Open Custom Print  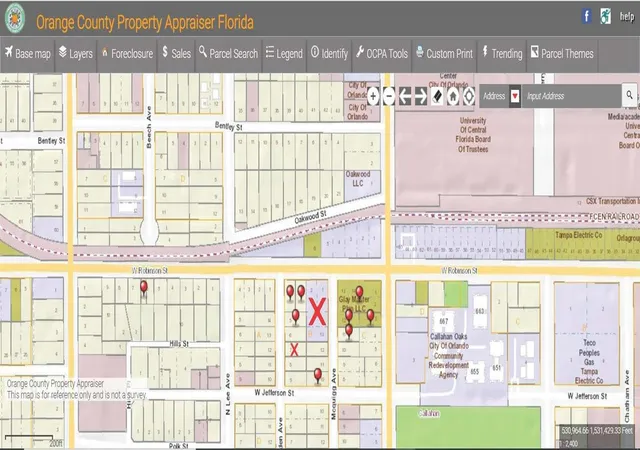[444, 53]
